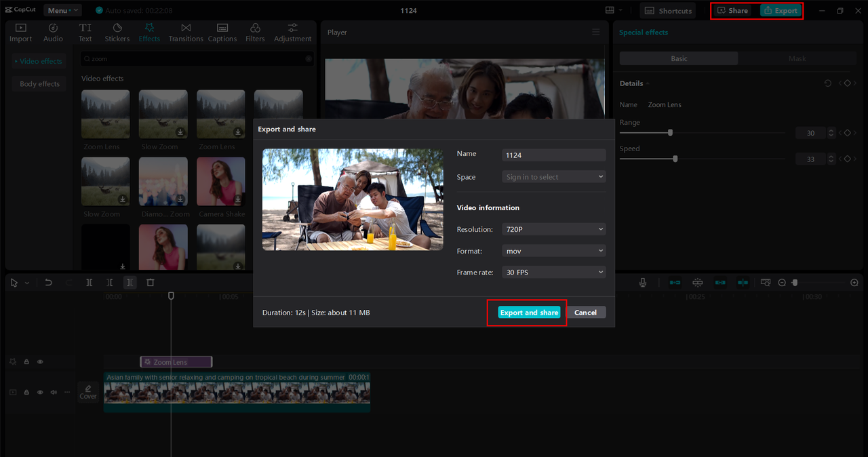The image size is (868, 457).
Task: Click the microphone record voiceover icon
Action: pos(643,283)
